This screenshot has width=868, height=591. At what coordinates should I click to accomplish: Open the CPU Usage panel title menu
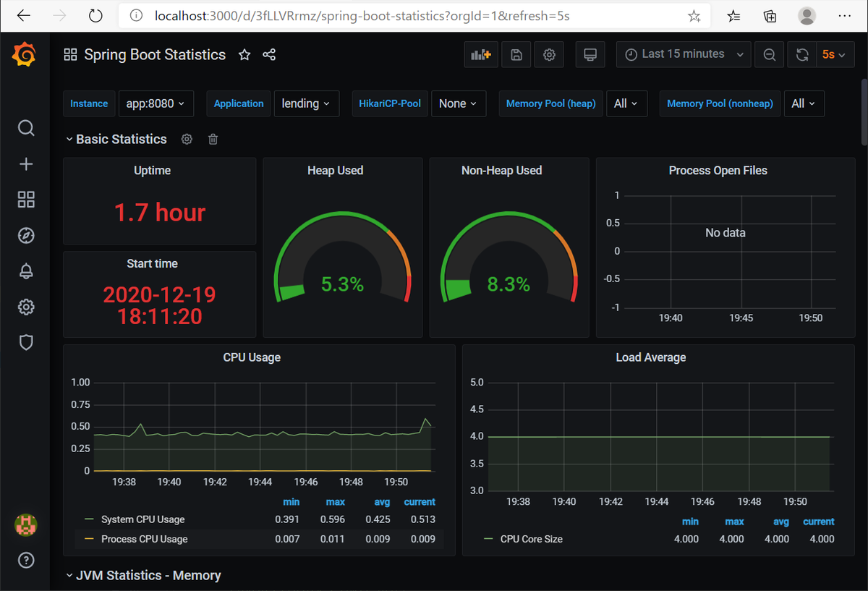pos(252,357)
